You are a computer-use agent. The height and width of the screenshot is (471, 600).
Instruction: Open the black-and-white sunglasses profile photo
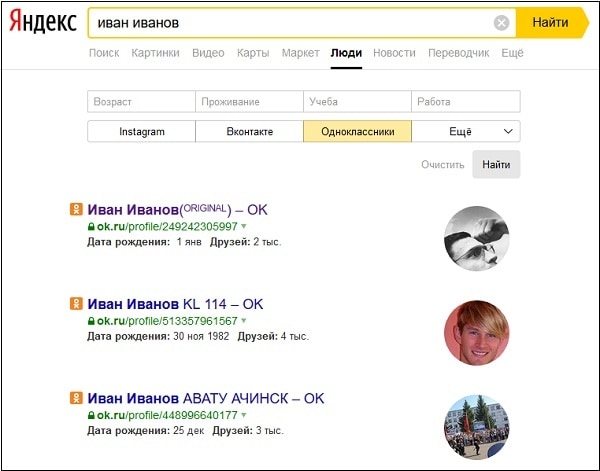[476, 238]
